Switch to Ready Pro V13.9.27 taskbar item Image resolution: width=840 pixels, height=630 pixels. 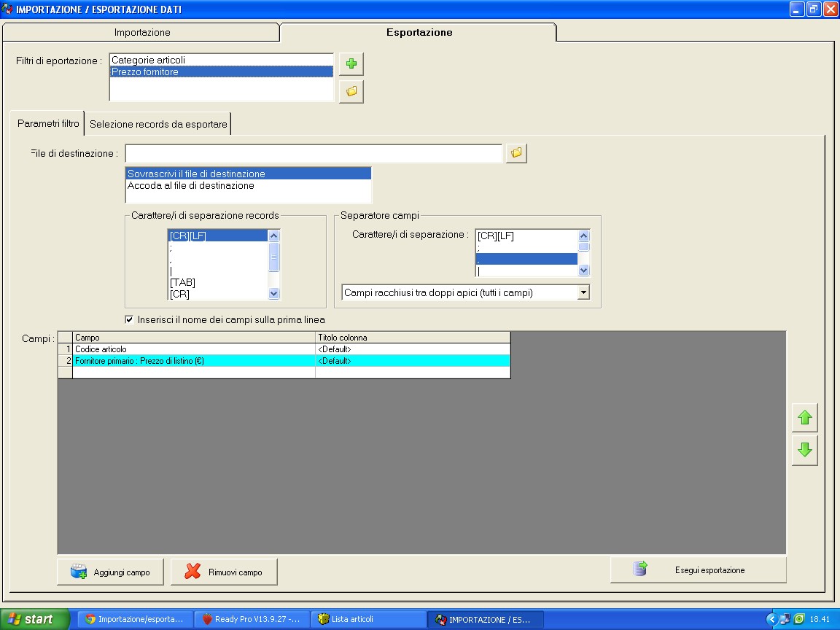(252, 619)
